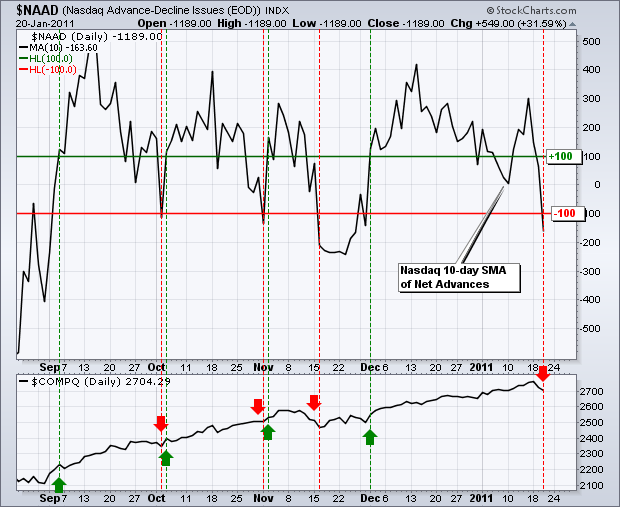
Task: Click the -500 y-axis label on upper panel
Action: tap(590, 329)
